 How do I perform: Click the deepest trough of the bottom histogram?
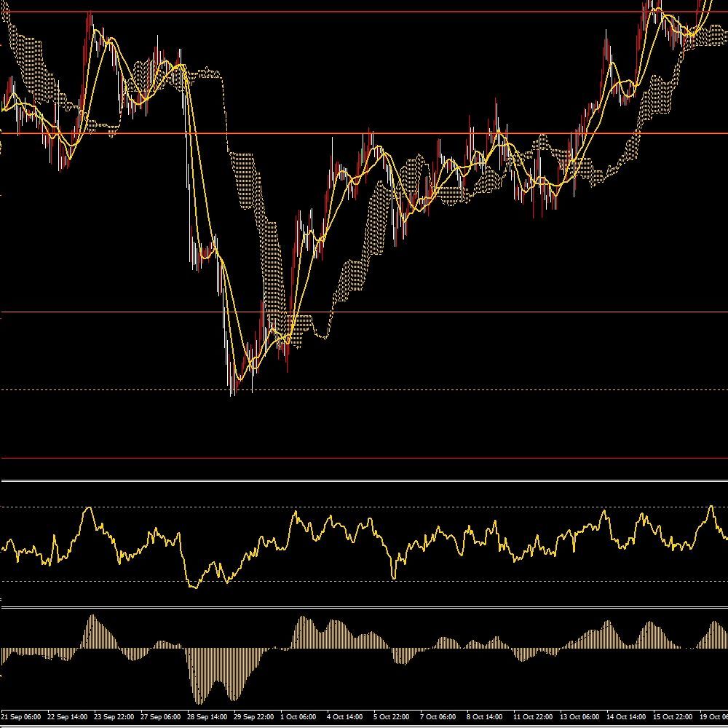click(199, 700)
